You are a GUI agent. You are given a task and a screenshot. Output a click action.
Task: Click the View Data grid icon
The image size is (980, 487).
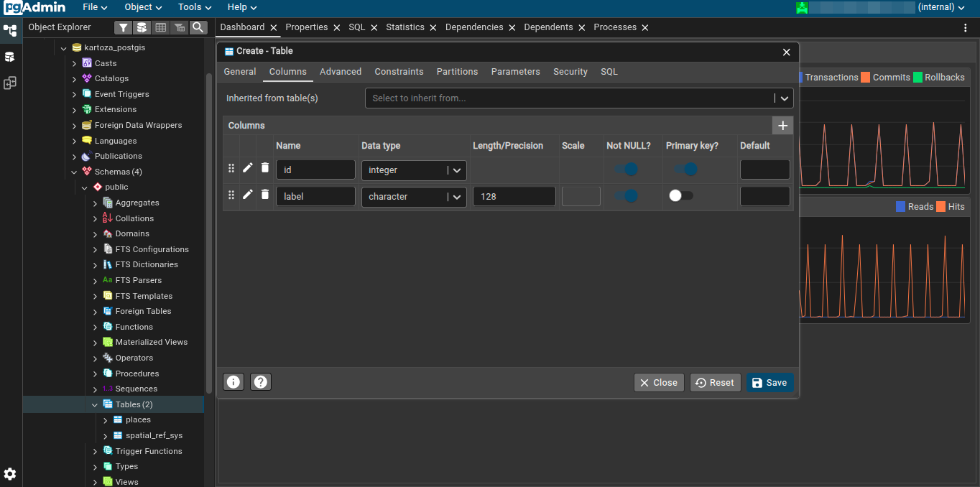(x=161, y=27)
